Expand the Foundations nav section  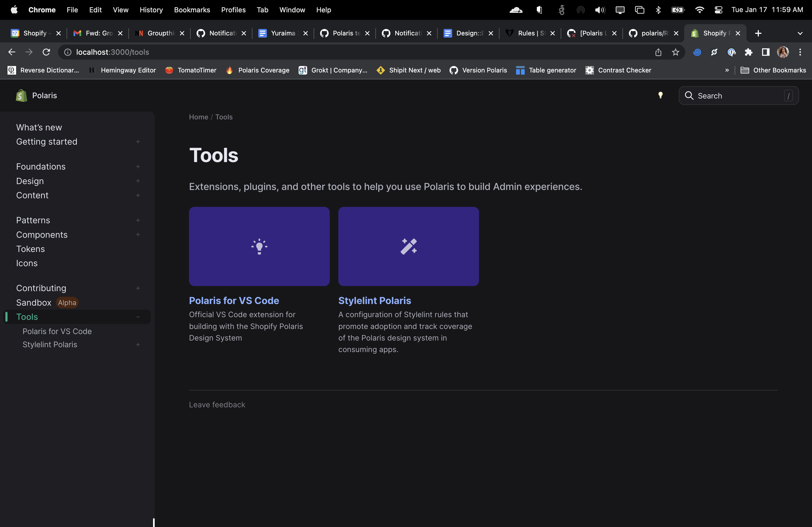138,167
